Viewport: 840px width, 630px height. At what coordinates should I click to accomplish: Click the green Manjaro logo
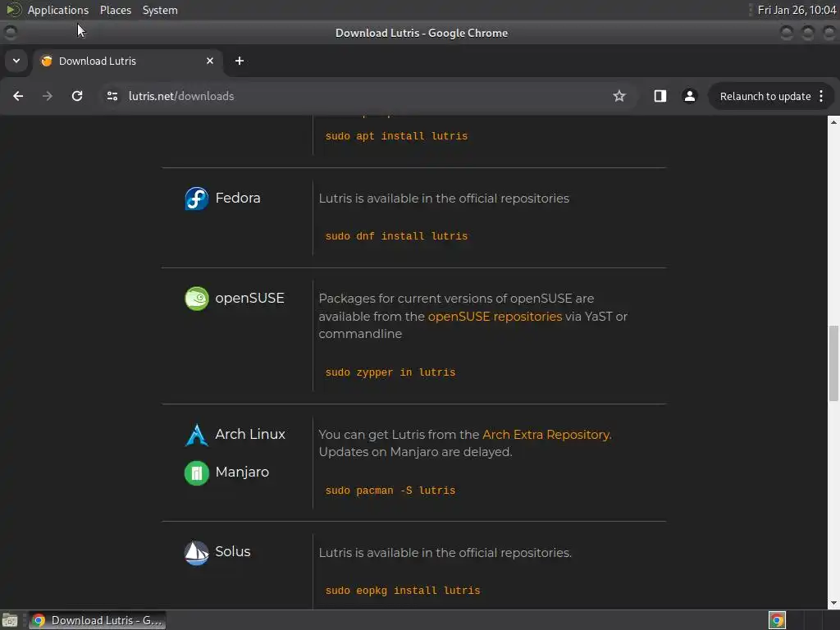coord(197,473)
